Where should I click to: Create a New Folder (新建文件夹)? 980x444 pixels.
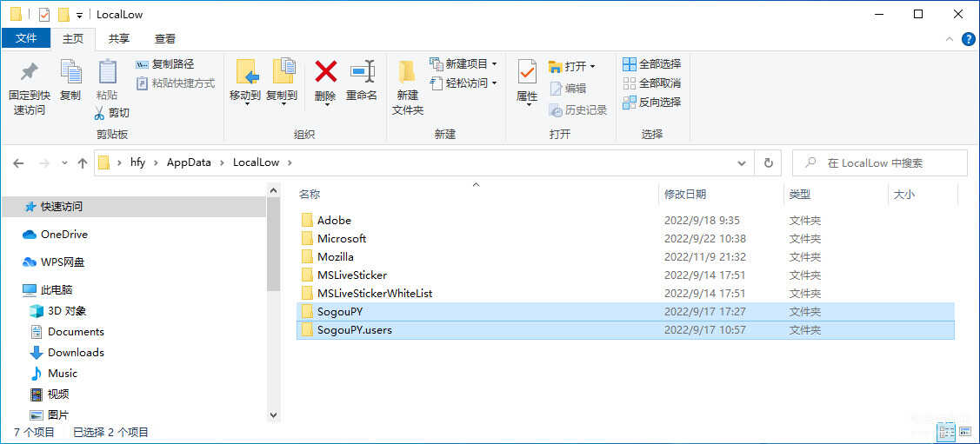pos(408,88)
